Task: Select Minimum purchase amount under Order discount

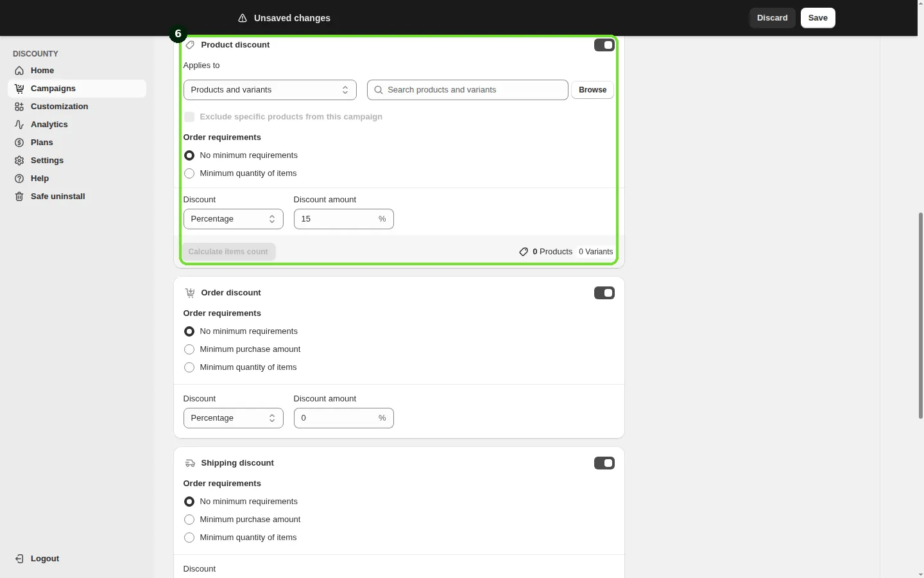Action: [189, 349]
